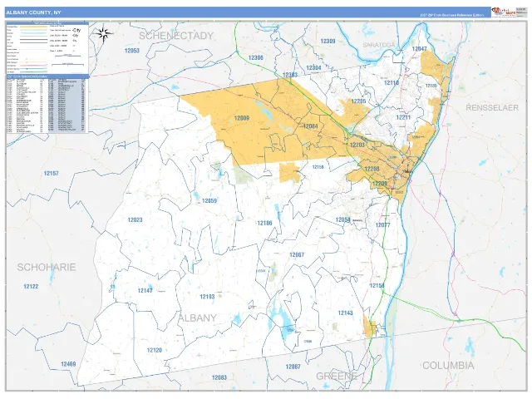Click ZIP code label 12208
Image resolution: width=532 pixels, height=399 pixels.
pyautogui.click(x=372, y=169)
